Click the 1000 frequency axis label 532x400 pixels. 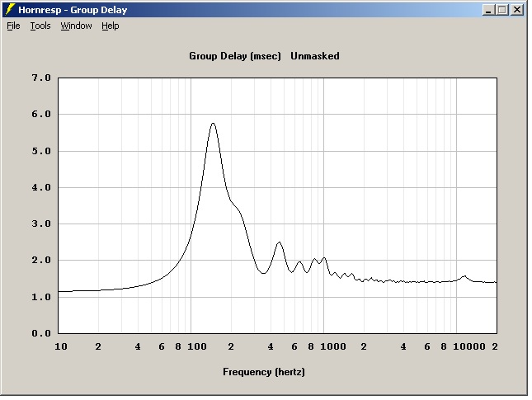pos(333,346)
